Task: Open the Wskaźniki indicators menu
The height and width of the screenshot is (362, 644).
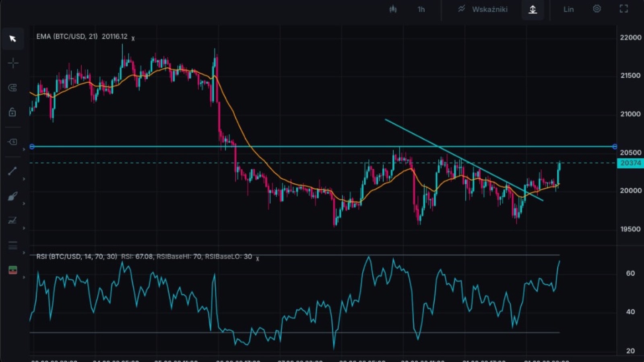Action: coord(483,9)
